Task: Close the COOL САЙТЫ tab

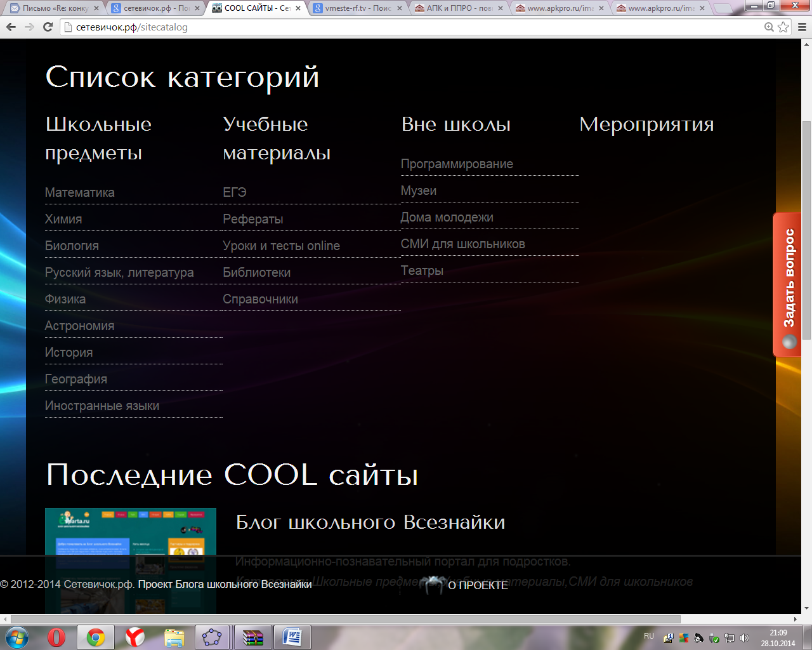Action: [298, 8]
